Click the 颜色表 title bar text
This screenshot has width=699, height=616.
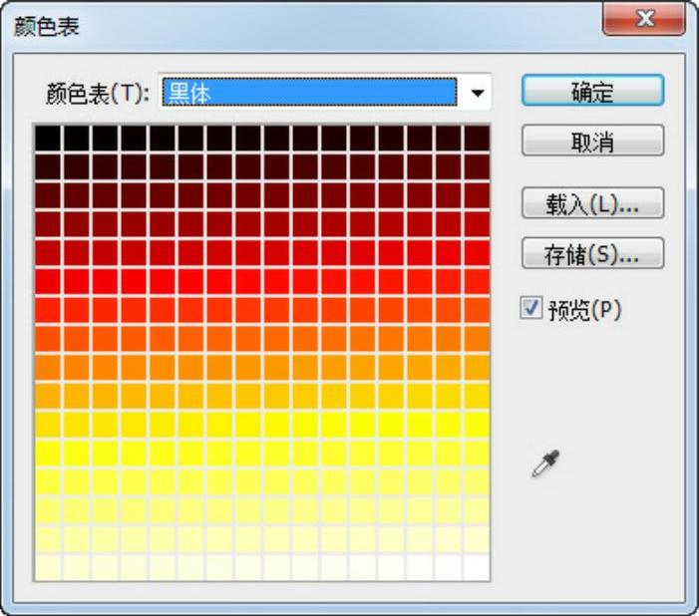pyautogui.click(x=46, y=26)
